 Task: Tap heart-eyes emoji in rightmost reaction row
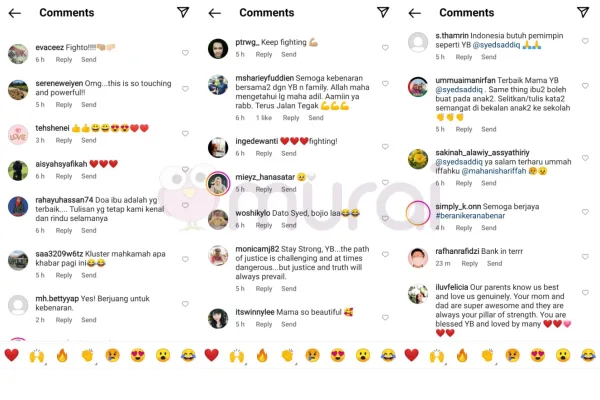(538, 356)
